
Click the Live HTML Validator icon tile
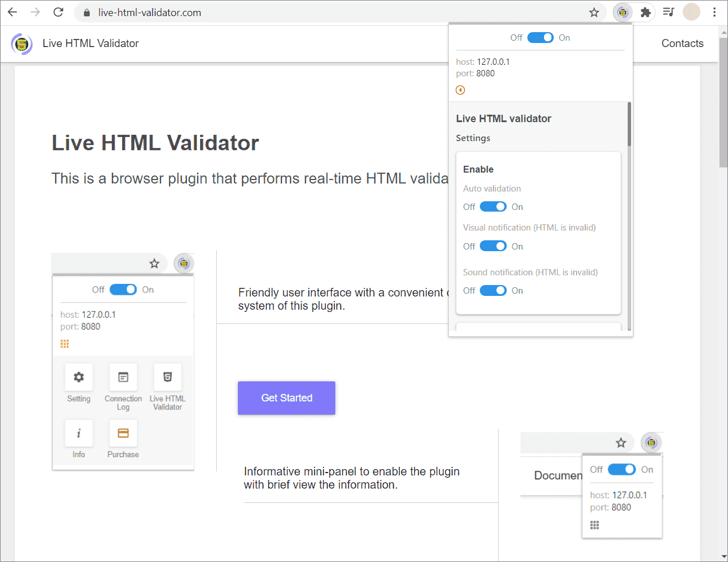click(167, 377)
